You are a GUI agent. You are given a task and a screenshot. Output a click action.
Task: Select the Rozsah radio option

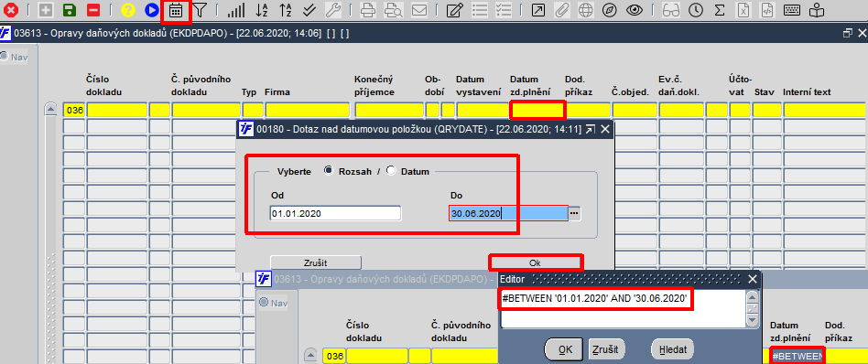(329, 171)
